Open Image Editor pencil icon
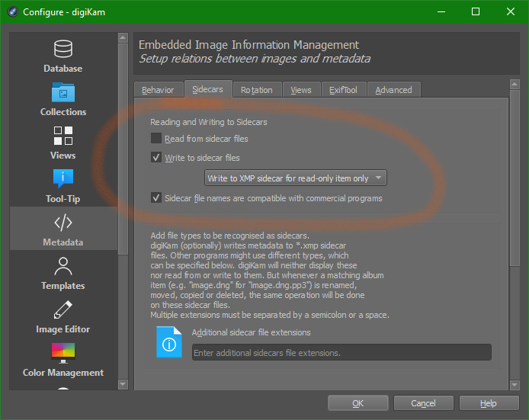Screen dimensions: 529x420 (x=63, y=310)
